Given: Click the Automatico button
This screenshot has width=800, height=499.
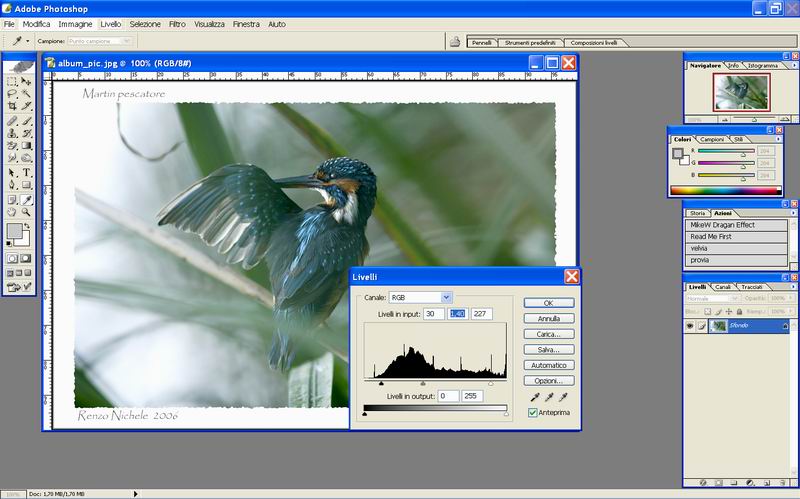Looking at the screenshot, I should (548, 365).
